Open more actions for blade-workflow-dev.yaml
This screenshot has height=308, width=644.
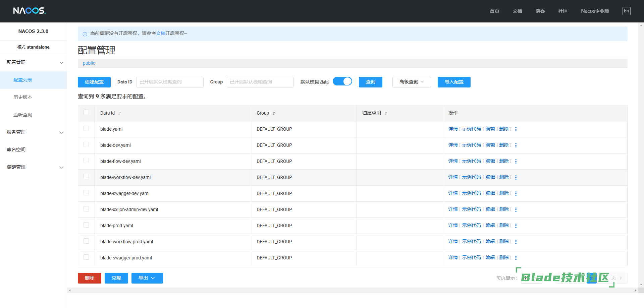tap(516, 177)
